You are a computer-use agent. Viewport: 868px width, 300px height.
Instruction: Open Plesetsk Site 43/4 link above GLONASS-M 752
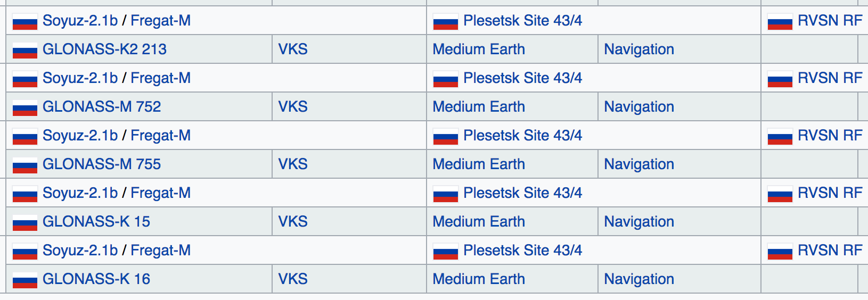point(522,78)
